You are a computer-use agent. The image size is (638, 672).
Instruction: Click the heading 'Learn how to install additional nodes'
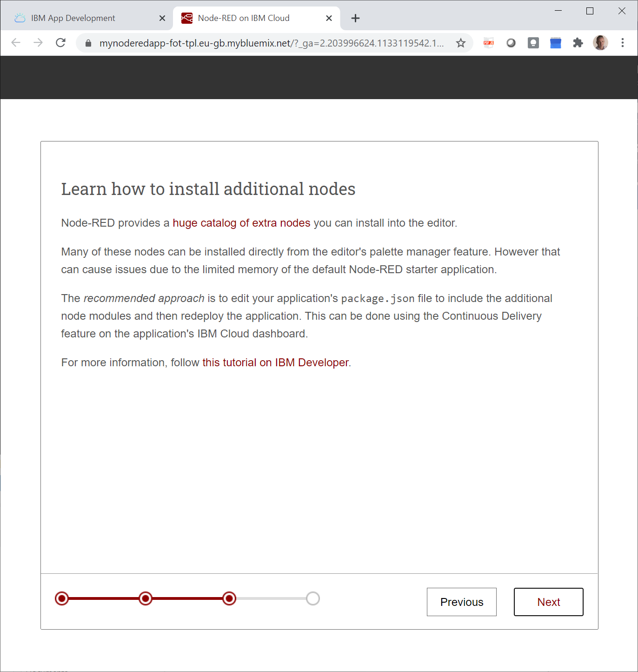208,189
